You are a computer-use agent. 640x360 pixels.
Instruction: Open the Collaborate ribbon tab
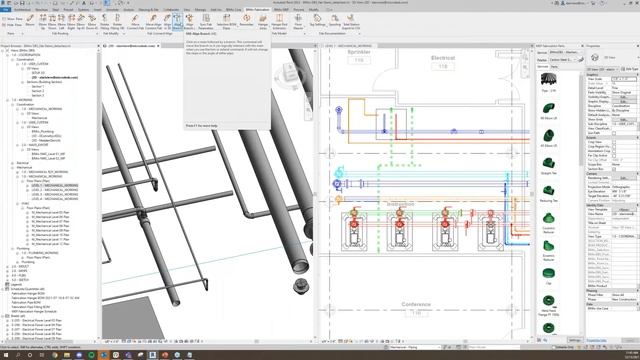point(171,9)
